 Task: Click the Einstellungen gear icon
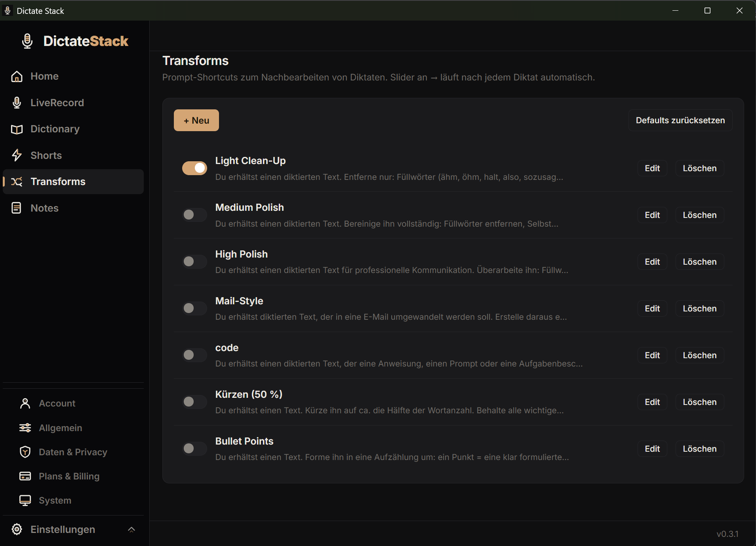click(x=17, y=529)
